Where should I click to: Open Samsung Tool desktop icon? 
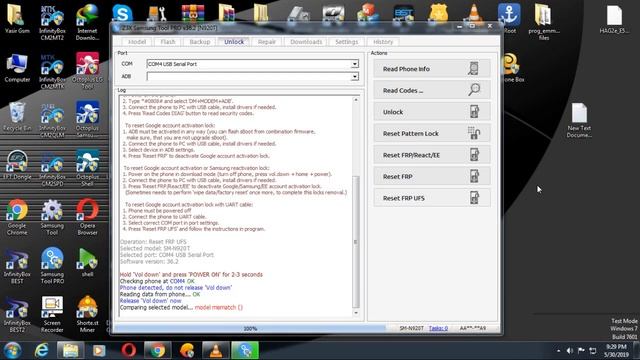click(52, 217)
